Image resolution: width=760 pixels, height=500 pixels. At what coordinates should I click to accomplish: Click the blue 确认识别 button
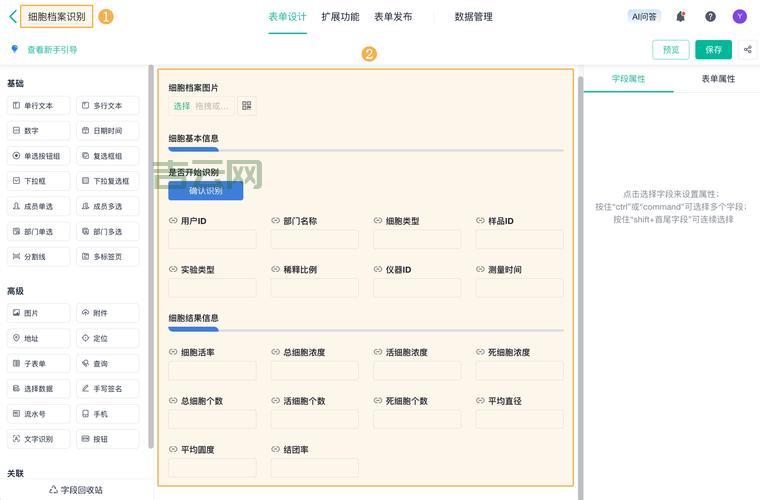coord(206,191)
